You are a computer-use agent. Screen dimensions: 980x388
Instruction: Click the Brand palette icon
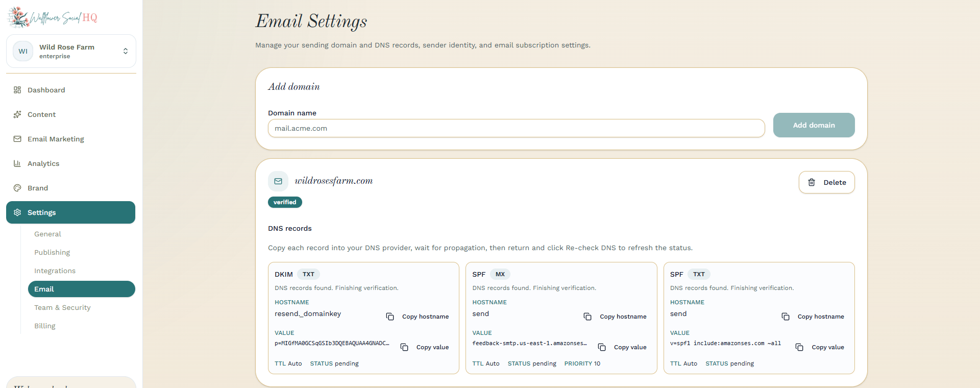click(x=17, y=188)
